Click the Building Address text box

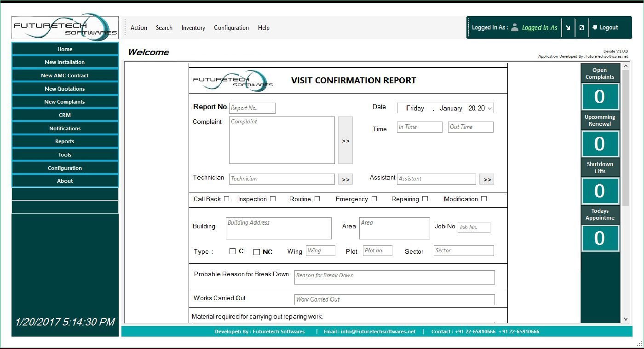[x=278, y=228]
